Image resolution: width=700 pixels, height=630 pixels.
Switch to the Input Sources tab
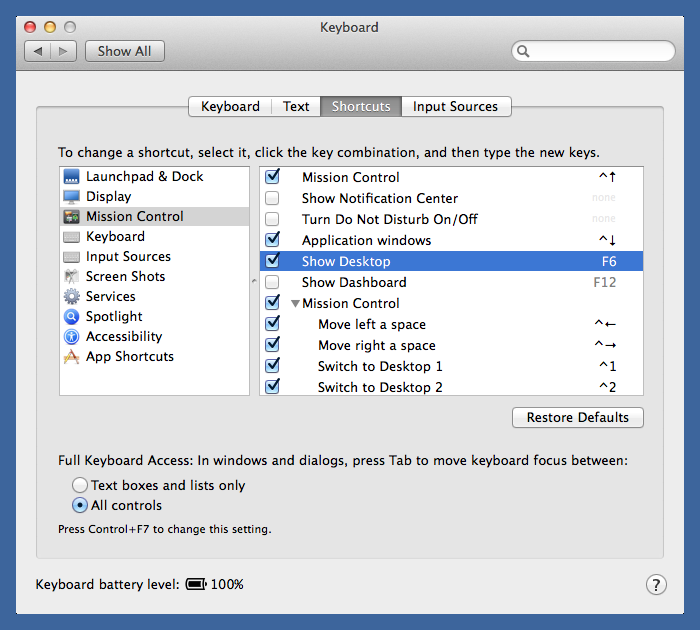point(455,107)
